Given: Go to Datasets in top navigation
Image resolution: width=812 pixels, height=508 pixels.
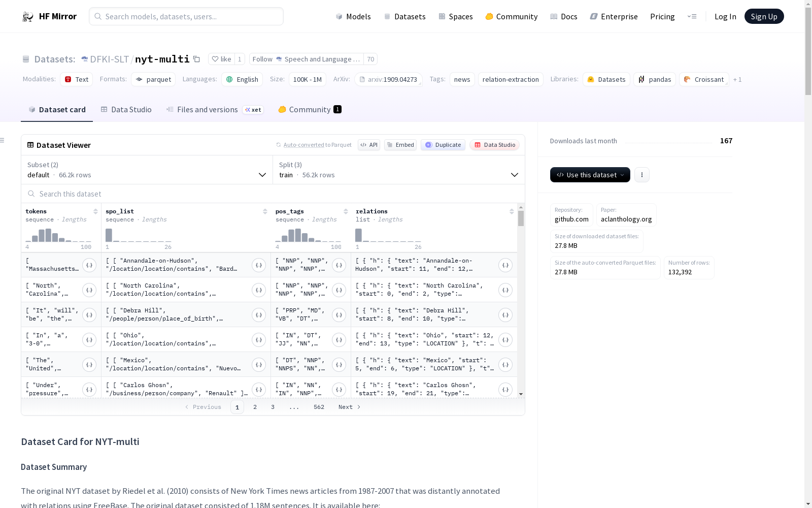Looking at the screenshot, I should tap(404, 16).
